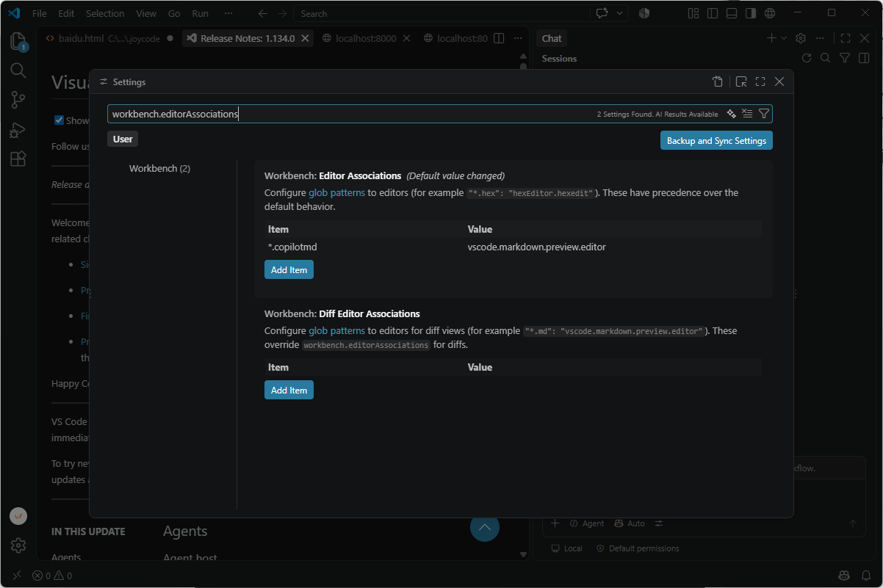Open the Manage gear menu

18,545
